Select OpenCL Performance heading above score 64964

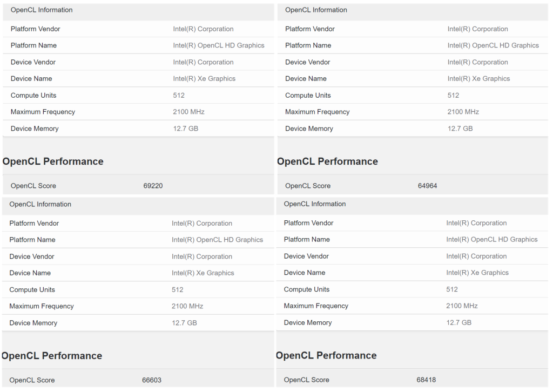pyautogui.click(x=327, y=161)
